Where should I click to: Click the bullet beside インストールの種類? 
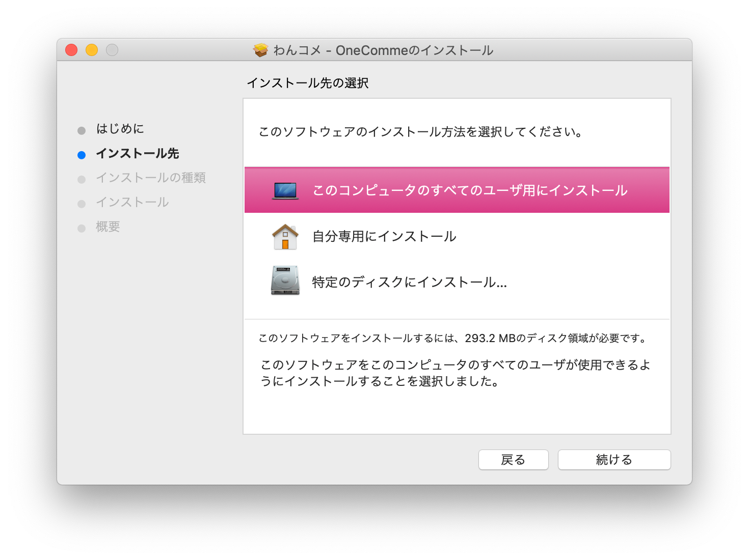[x=82, y=179]
